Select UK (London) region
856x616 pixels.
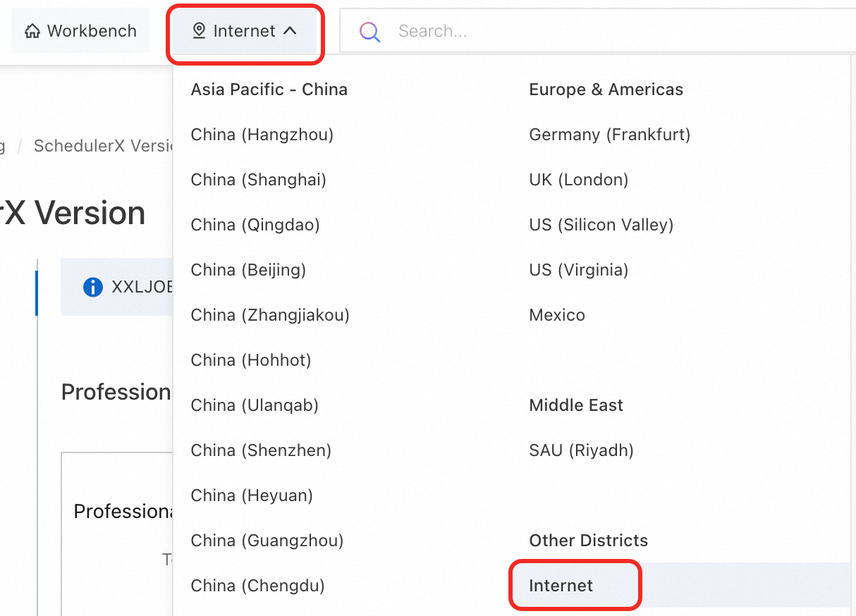click(578, 179)
